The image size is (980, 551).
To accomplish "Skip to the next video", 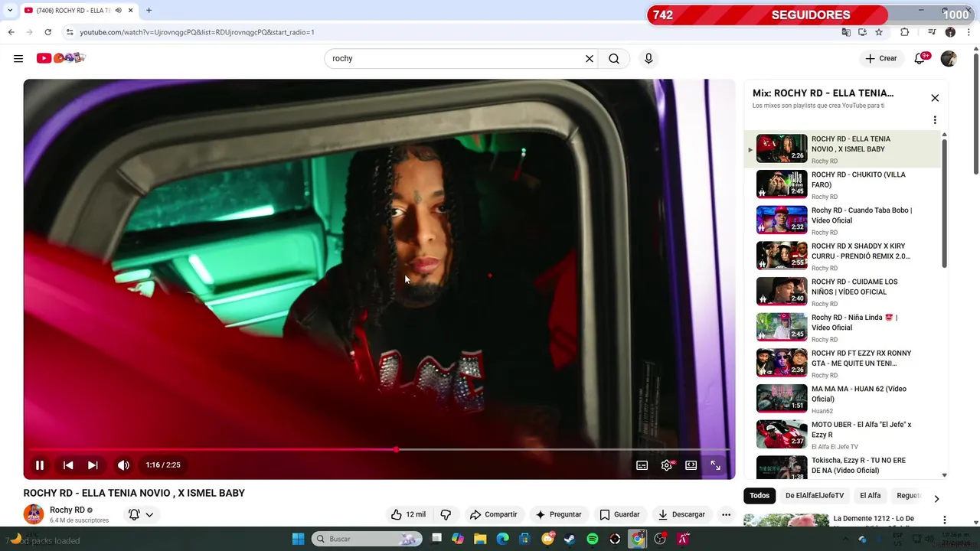I will pos(93,465).
